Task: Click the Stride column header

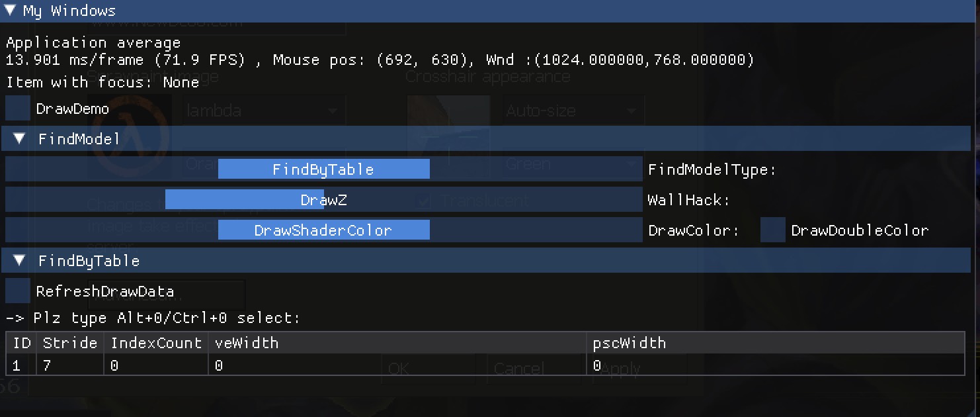Action: [x=70, y=343]
